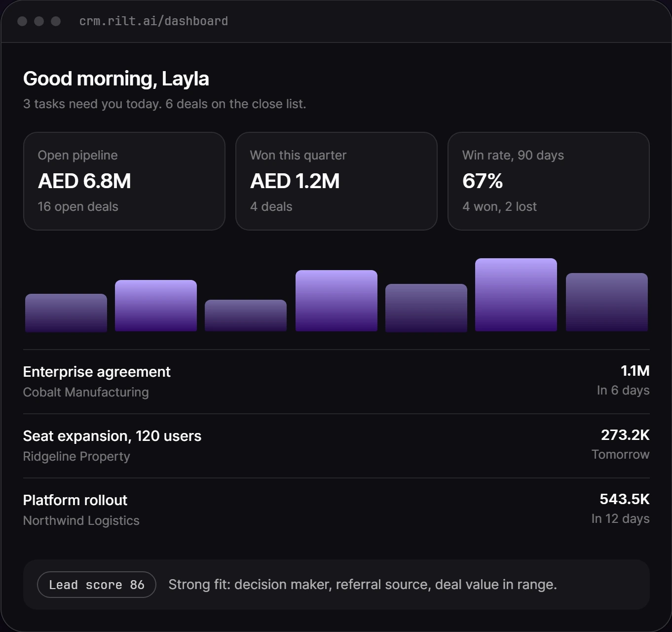The width and height of the screenshot is (672, 632).
Task: Select the AED 6.8M value
Action: click(84, 181)
